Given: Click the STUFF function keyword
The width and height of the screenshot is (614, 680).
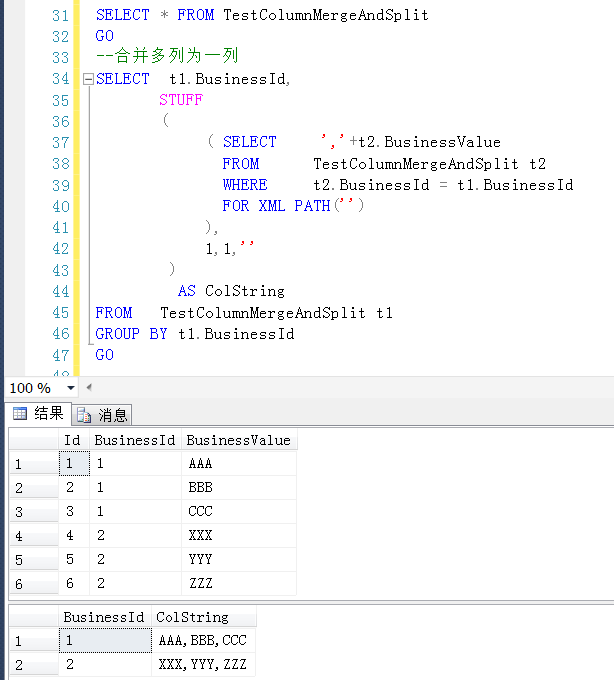Looking at the screenshot, I should pos(181,100).
